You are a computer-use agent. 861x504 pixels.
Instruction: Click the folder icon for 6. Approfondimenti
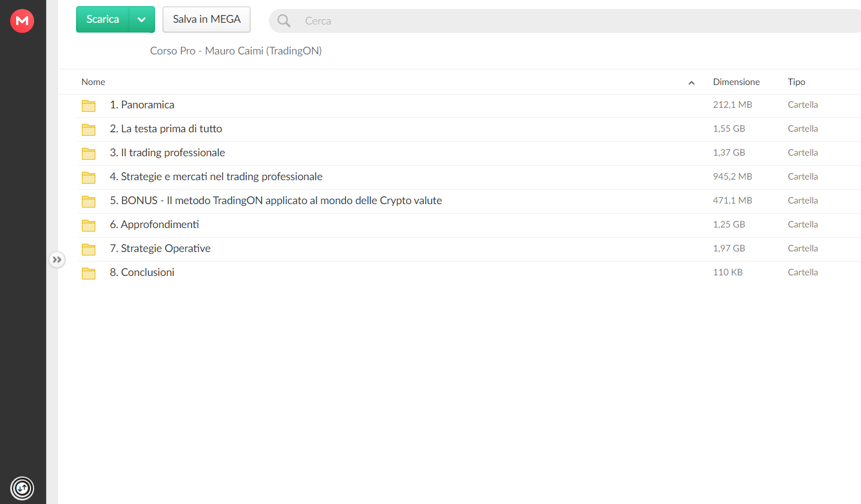point(89,226)
